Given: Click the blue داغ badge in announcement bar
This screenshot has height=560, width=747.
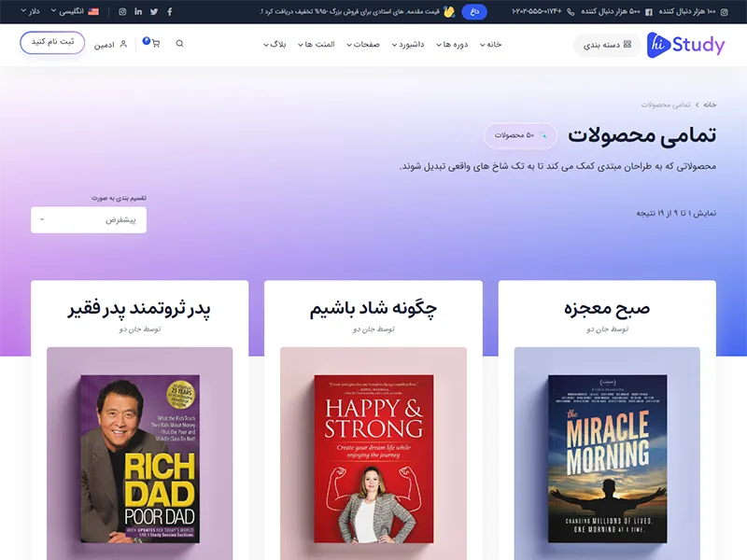Looking at the screenshot, I should coord(474,11).
